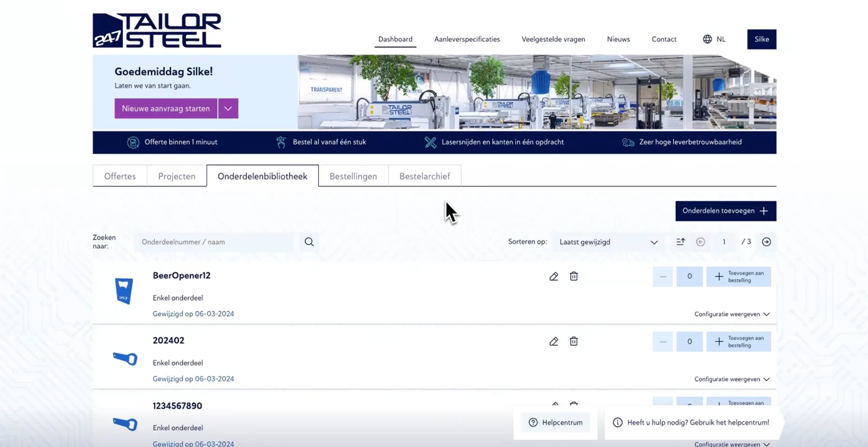This screenshot has height=447, width=868.
Task: Go to next page with arrow icon
Action: point(766,242)
